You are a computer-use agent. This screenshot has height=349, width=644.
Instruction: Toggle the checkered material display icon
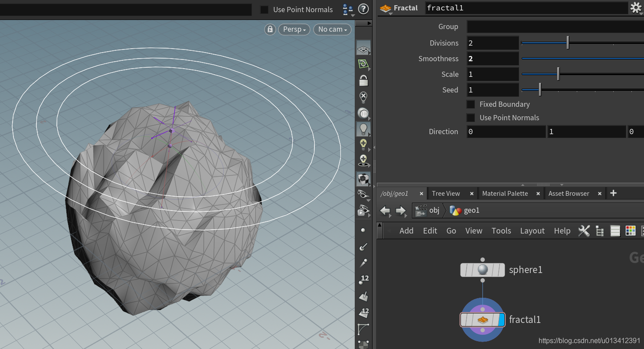tap(363, 179)
